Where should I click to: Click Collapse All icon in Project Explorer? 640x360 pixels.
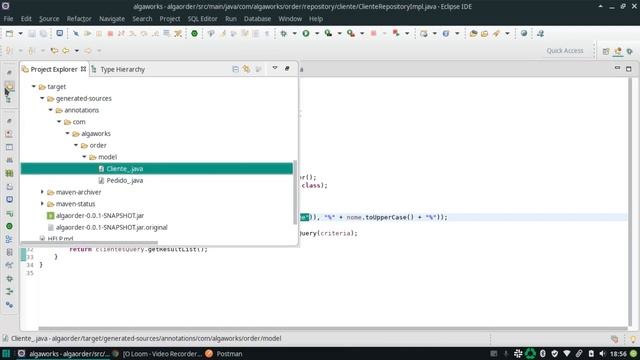[x=236, y=69]
